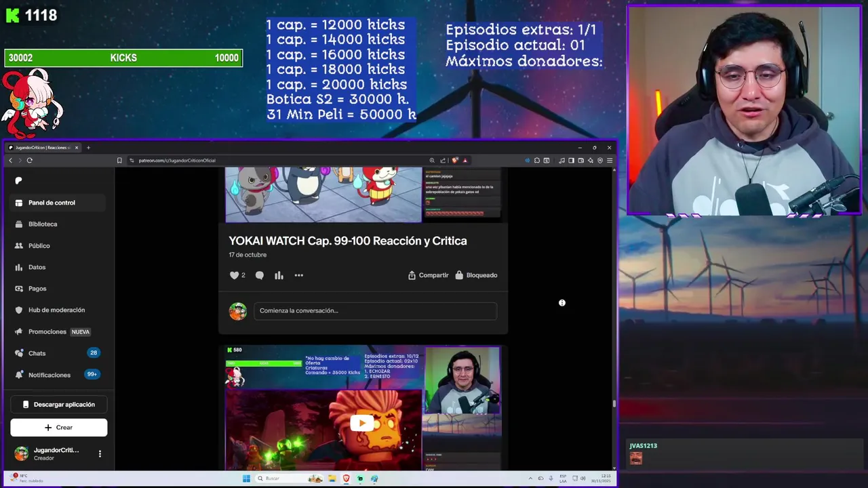Open YOKAI WATCH Cap. 99-100 post title
This screenshot has width=868, height=488.
tap(347, 241)
